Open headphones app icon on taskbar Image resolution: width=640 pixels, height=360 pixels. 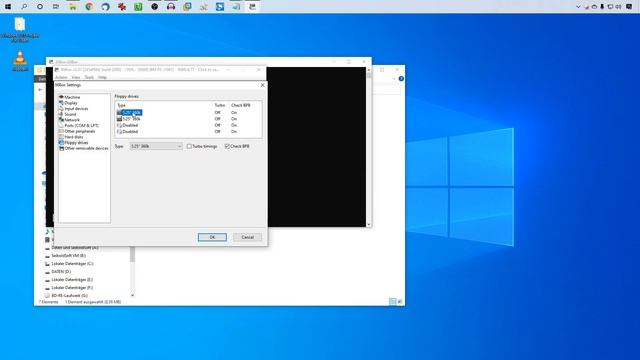(x=171, y=7)
